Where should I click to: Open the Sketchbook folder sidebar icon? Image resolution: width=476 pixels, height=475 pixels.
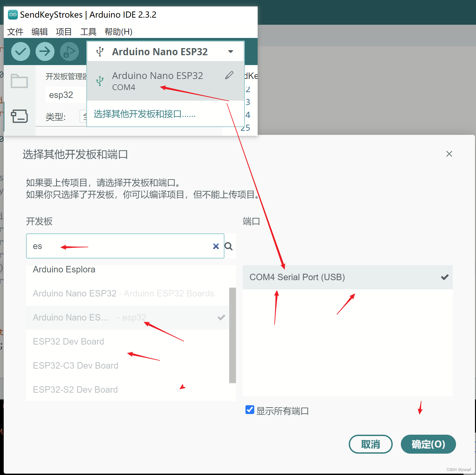click(x=19, y=81)
